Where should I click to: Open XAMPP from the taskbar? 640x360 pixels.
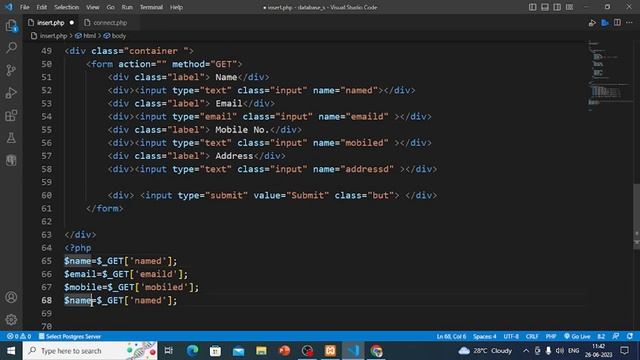click(330, 351)
